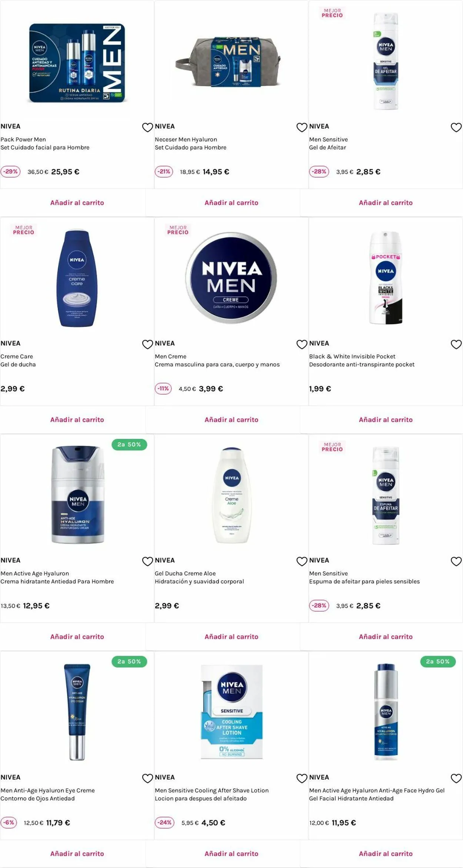463x868 pixels.
Task: Favorite the Men Sensitive Espuma de afeitar
Action: click(456, 561)
